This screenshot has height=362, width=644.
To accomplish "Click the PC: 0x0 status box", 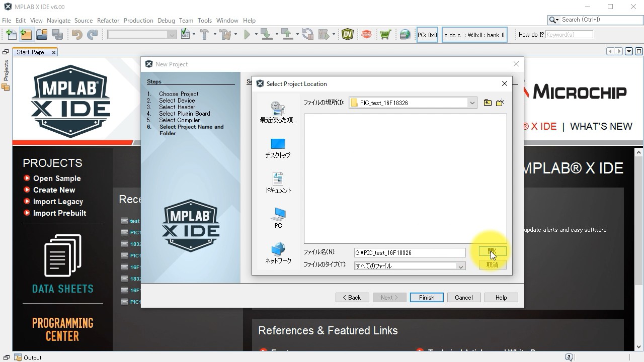I will pyautogui.click(x=427, y=35).
